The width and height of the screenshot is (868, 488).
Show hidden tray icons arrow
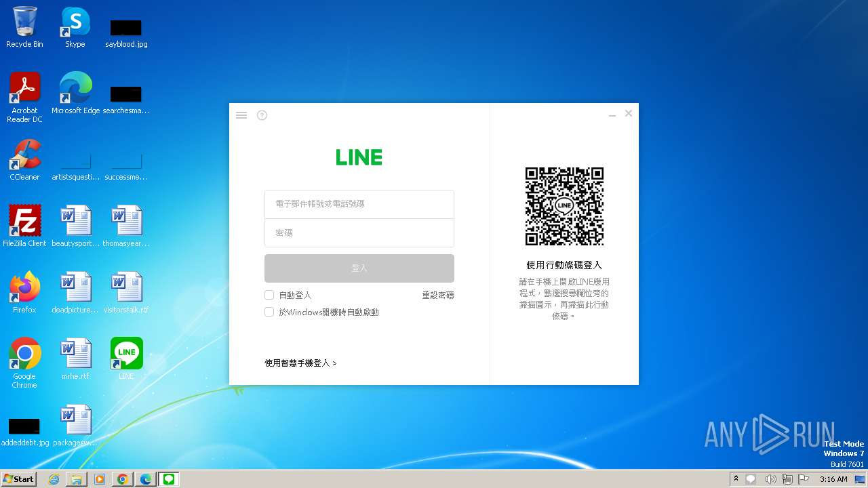pyautogui.click(x=736, y=479)
